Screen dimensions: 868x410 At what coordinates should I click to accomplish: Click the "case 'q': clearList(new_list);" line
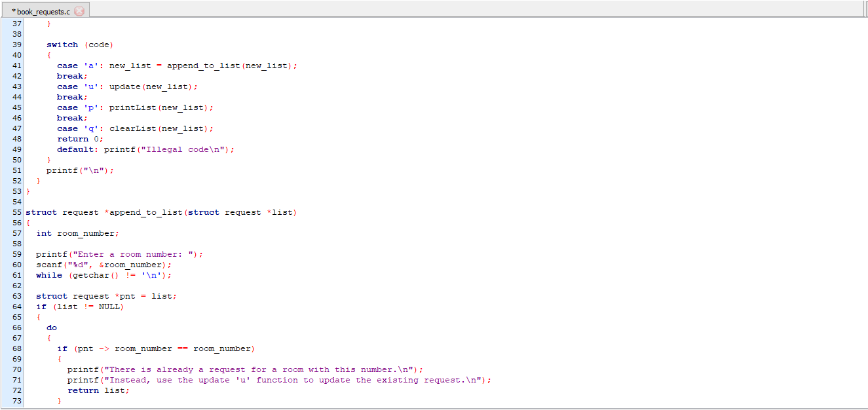(135, 128)
